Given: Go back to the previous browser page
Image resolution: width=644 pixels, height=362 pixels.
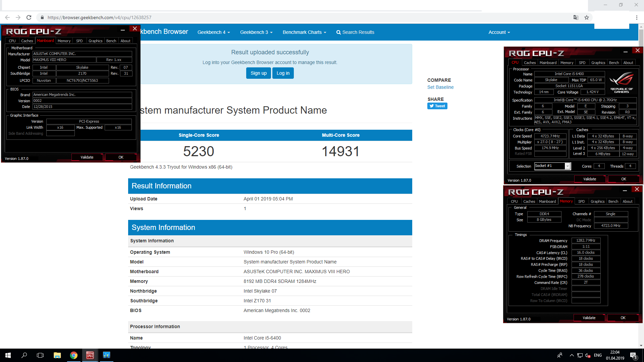Looking at the screenshot, I should (7, 17).
